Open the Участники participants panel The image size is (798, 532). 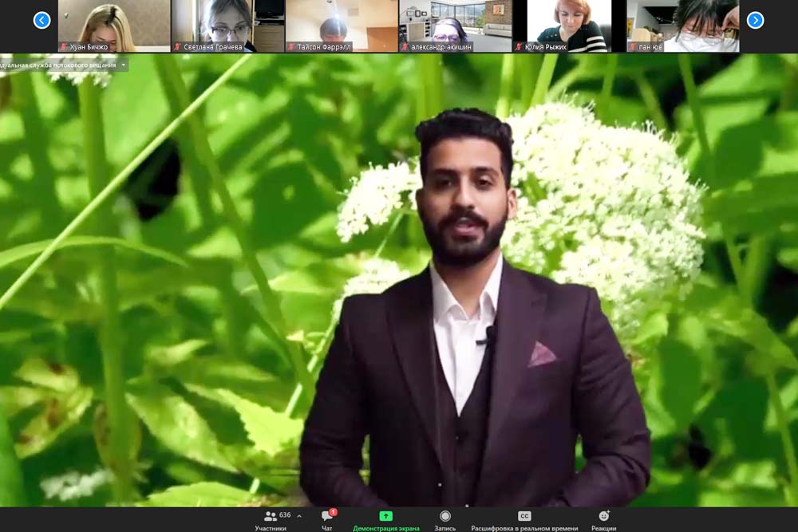(271, 518)
